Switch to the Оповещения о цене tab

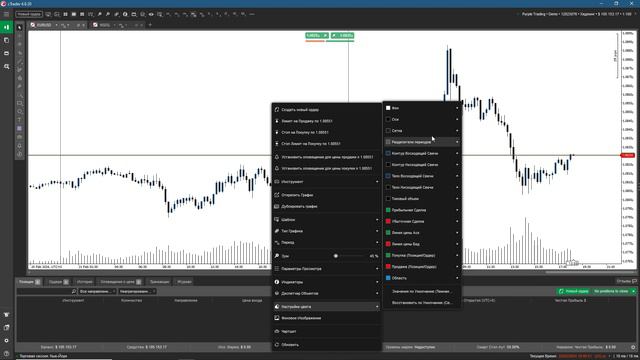(x=120, y=282)
